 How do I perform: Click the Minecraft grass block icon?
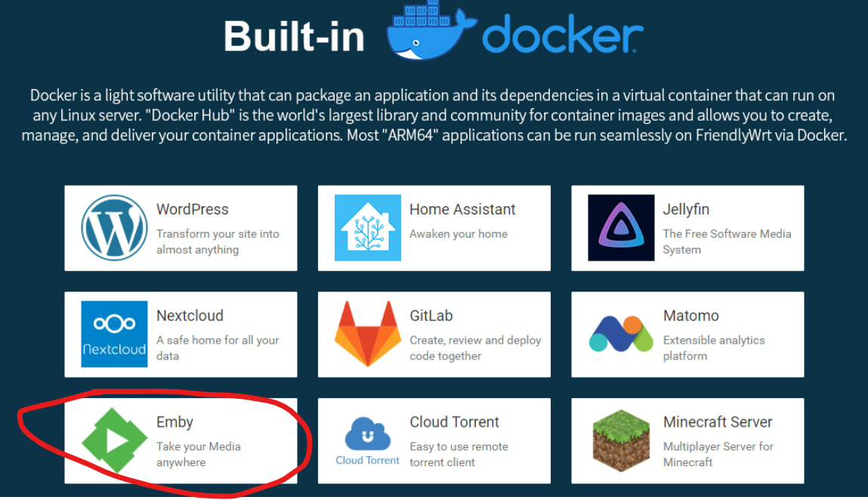621,441
